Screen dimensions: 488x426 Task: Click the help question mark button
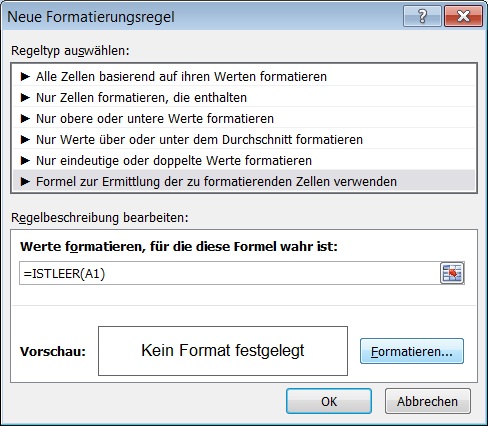422,16
